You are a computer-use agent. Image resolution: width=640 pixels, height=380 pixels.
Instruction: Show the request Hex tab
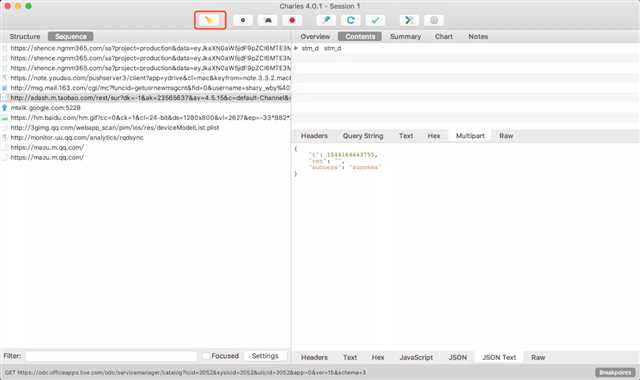[433, 136]
